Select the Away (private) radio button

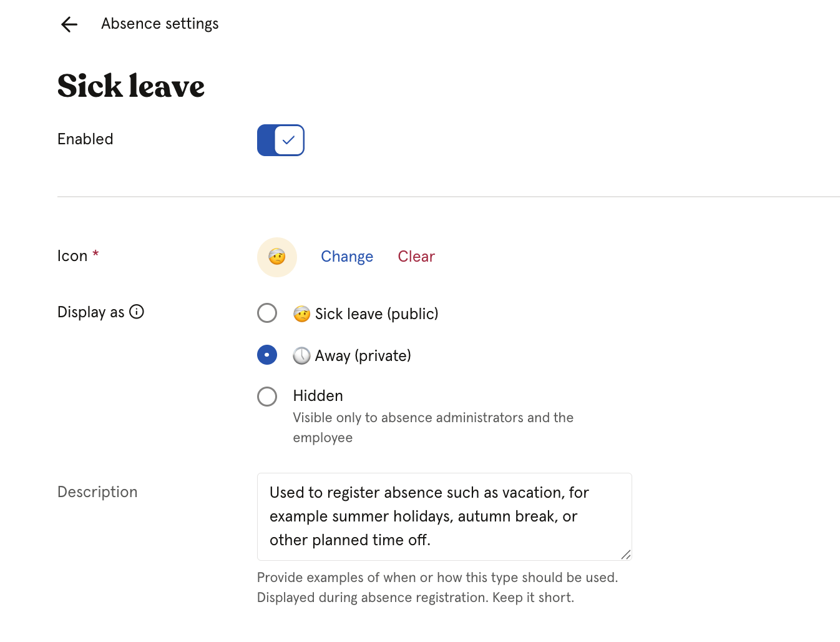tap(267, 355)
